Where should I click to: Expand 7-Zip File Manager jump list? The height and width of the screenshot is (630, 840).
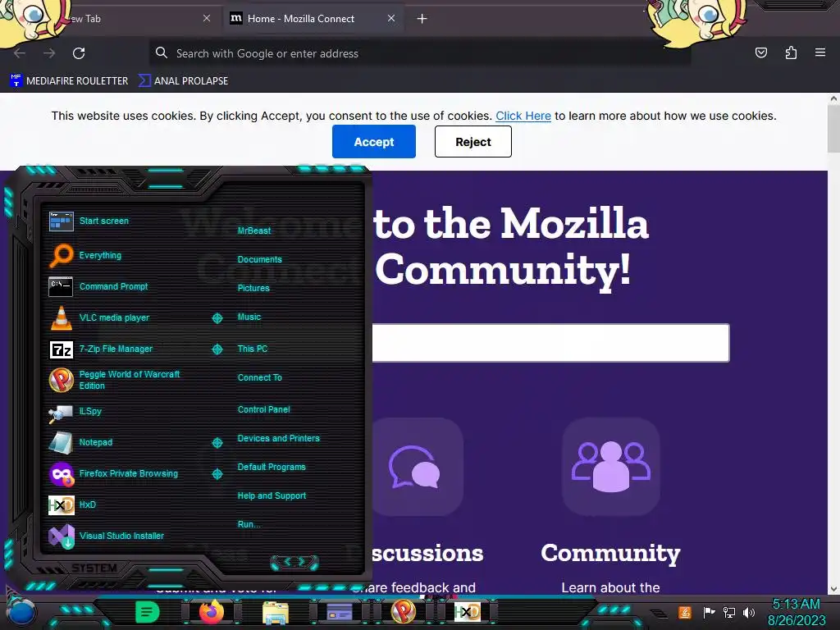click(217, 349)
